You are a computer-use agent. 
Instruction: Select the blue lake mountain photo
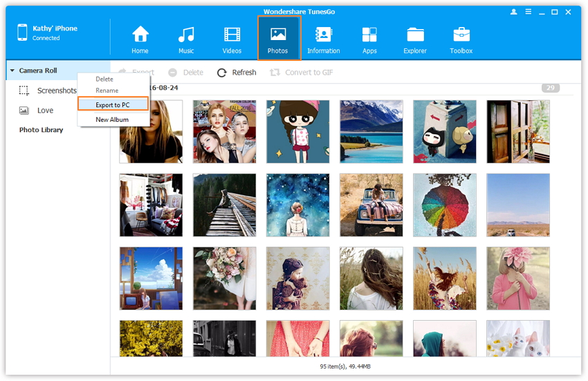(371, 131)
